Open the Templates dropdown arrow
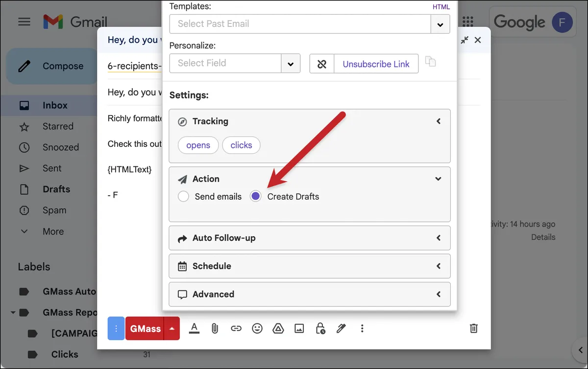Screen dimensions: 588x369 tap(440, 24)
